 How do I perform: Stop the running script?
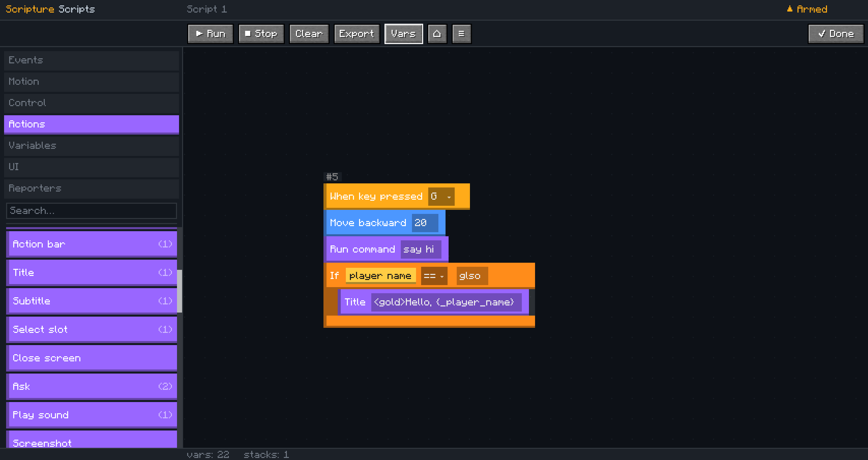click(261, 34)
